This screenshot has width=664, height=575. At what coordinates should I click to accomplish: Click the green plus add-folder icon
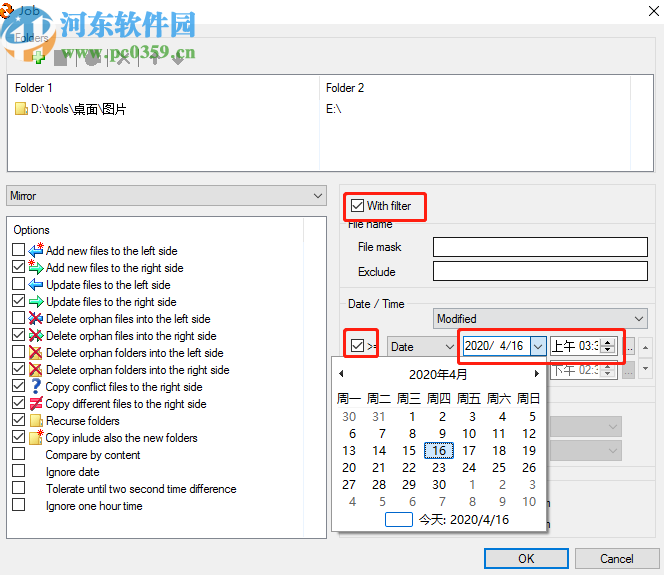(x=39, y=58)
